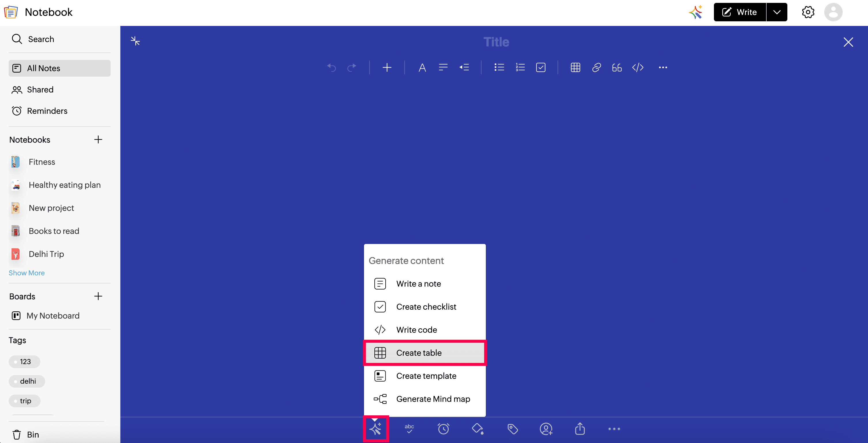
Task: Click the Books to read cover thumbnail
Action: tap(16, 231)
